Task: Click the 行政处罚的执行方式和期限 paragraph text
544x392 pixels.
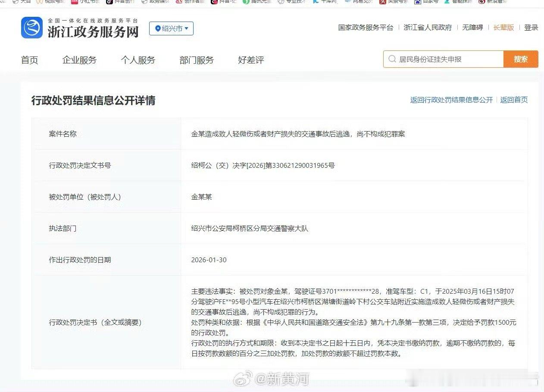Action: (x=353, y=348)
